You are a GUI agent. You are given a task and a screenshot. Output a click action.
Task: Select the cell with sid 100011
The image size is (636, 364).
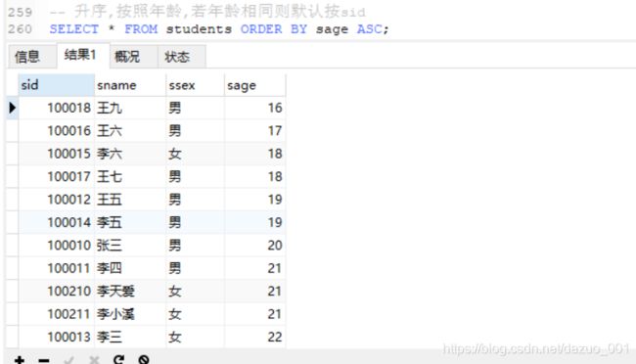(56, 268)
